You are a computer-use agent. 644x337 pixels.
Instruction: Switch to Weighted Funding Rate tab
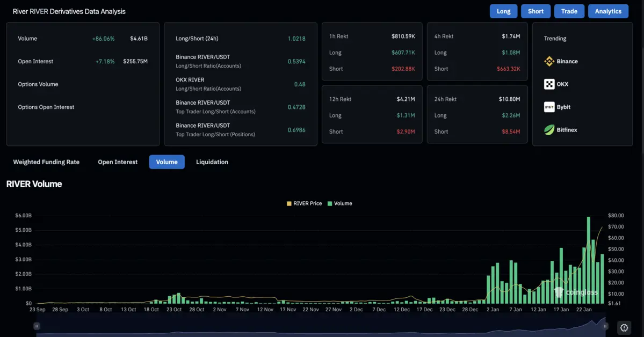point(46,162)
